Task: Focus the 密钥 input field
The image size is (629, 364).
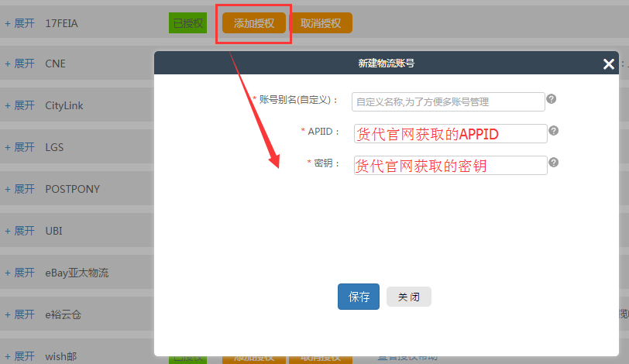Action: click(451, 165)
